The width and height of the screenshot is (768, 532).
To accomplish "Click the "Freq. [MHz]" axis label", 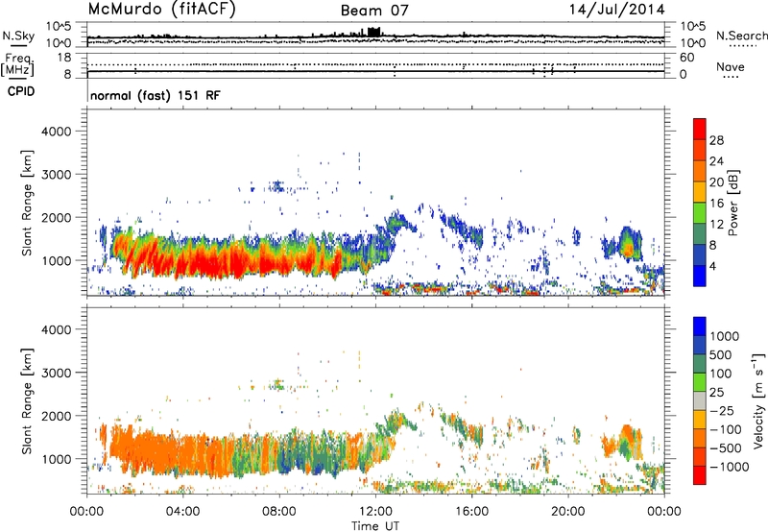I will (17, 65).
